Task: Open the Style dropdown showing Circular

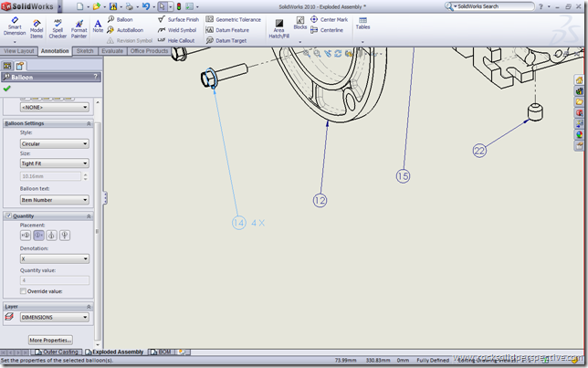Action: pyautogui.click(x=55, y=143)
